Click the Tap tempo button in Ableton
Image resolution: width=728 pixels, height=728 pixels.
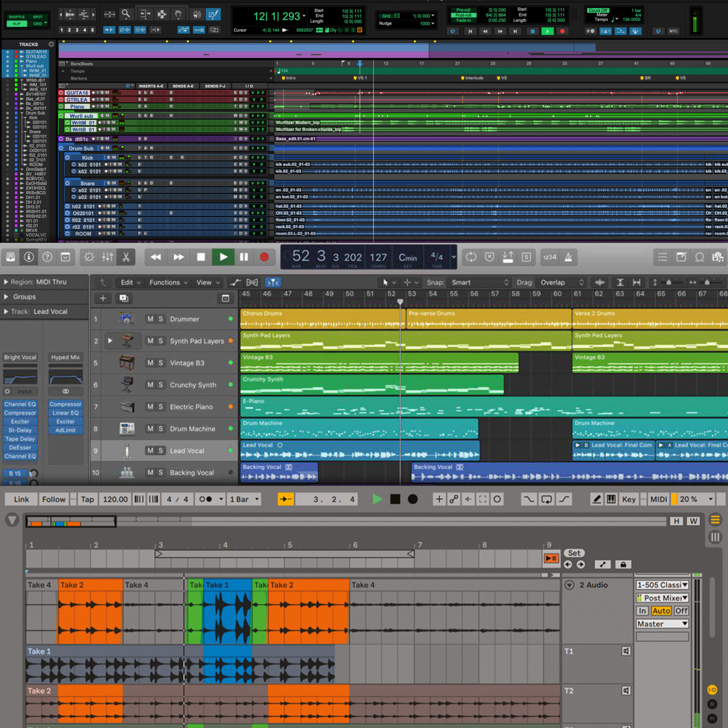click(x=87, y=499)
